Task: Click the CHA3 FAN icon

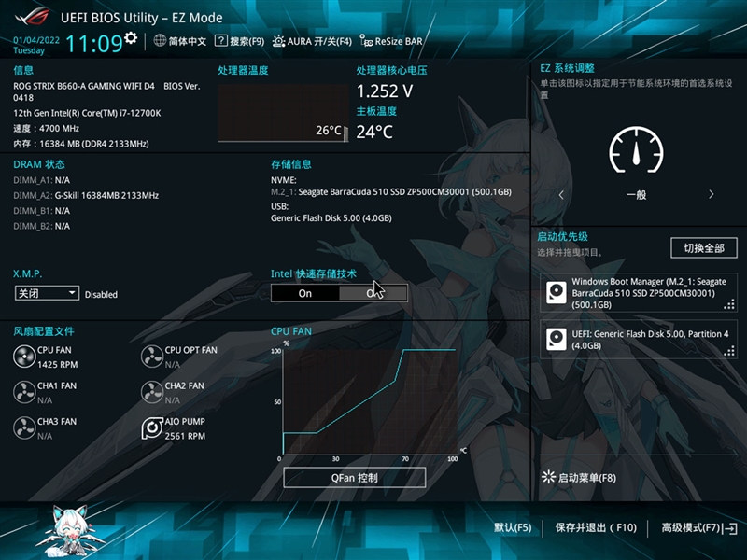Action: point(24,427)
